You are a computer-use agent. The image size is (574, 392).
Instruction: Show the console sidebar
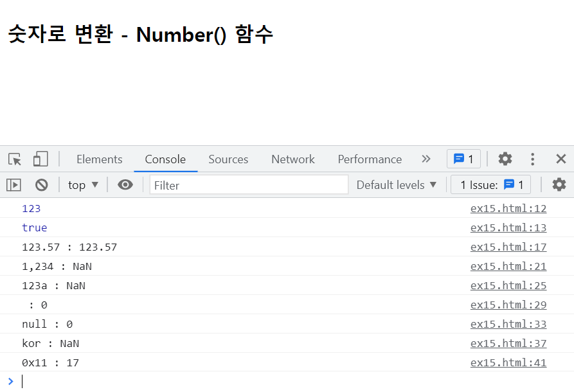pyautogui.click(x=13, y=185)
